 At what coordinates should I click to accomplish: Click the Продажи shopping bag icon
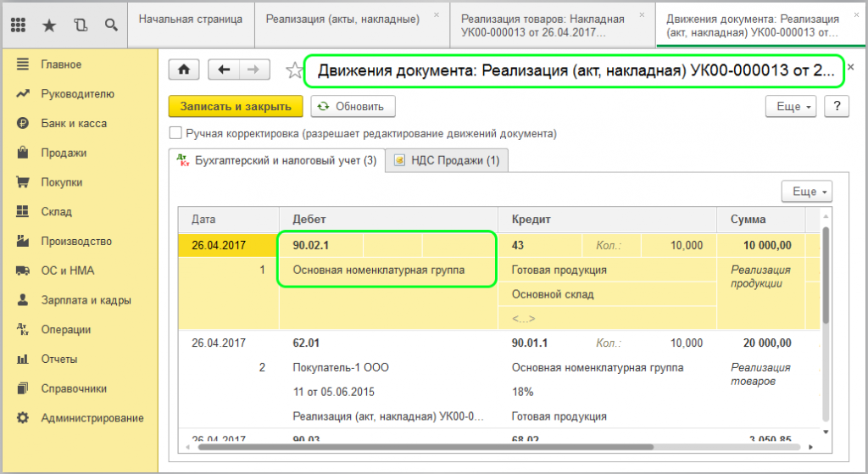coord(23,153)
